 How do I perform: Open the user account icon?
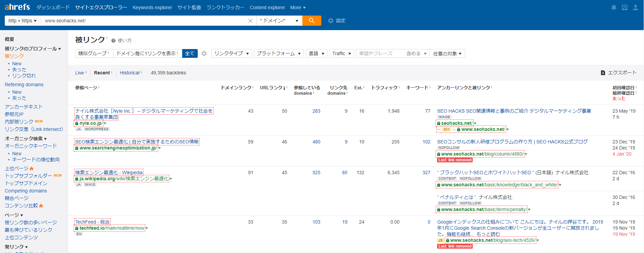pos(636,7)
